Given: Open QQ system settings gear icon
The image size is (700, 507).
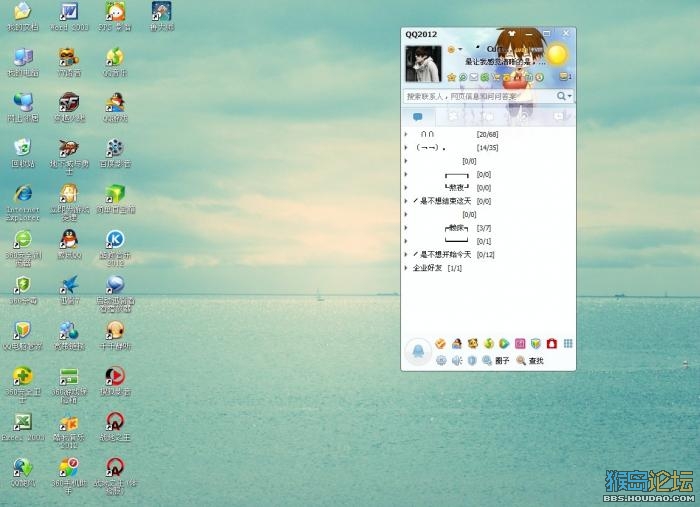Looking at the screenshot, I should pyautogui.click(x=441, y=360).
